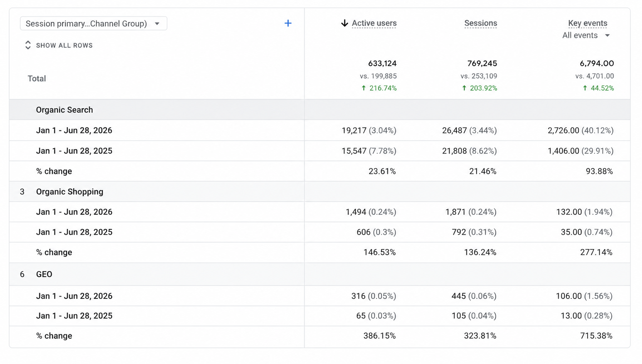Click Organic Search 2025 active users 15,547
Screen dimensions: 642x364
pyautogui.click(x=354, y=151)
